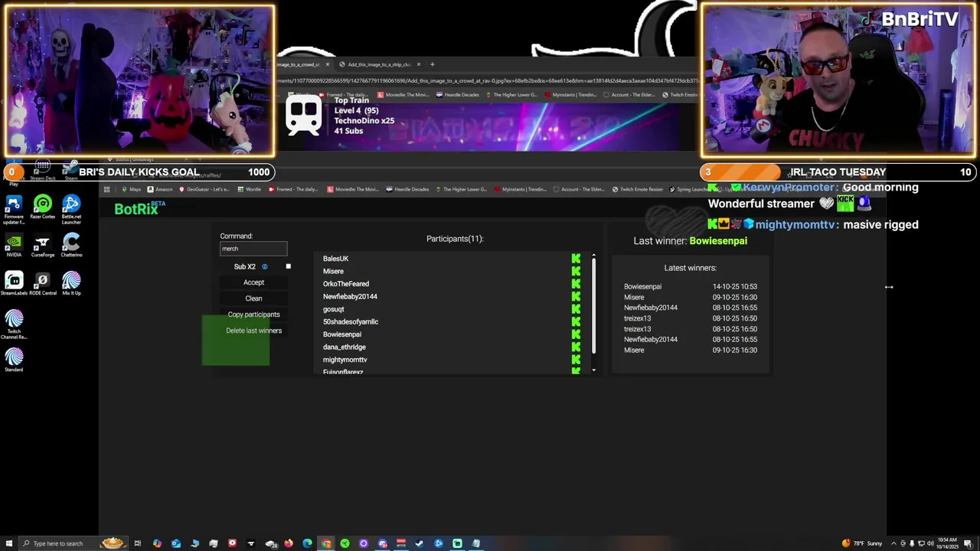Viewport: 980px width, 551px height.
Task: Open the Chatterino desktop icon
Action: [x=71, y=246]
